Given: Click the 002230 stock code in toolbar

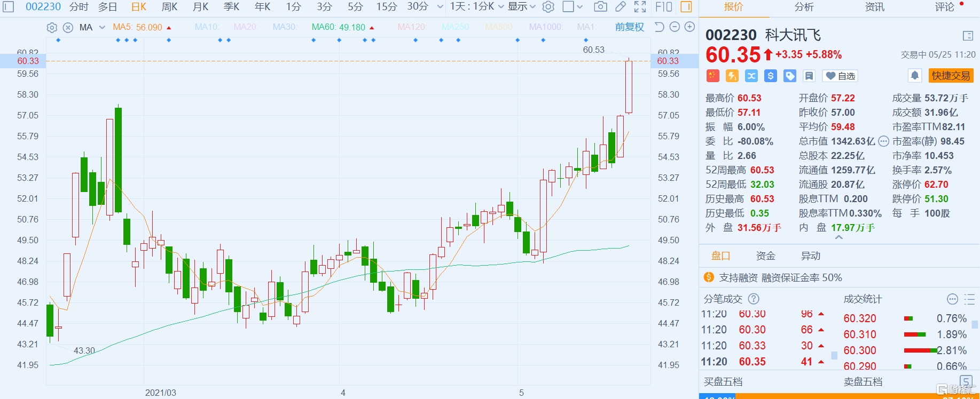Looking at the screenshot, I should point(43,7).
